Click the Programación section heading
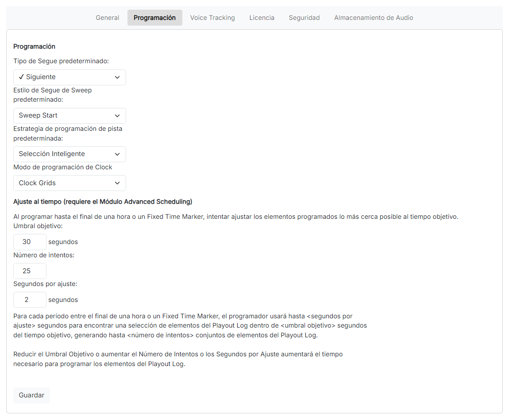Viewport: 509px width, 420px height. pyautogui.click(x=35, y=47)
